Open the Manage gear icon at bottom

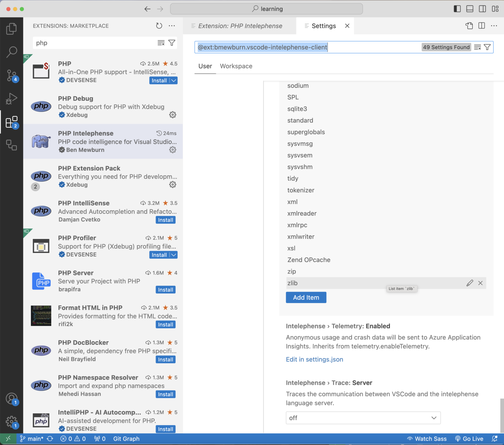pyautogui.click(x=12, y=421)
